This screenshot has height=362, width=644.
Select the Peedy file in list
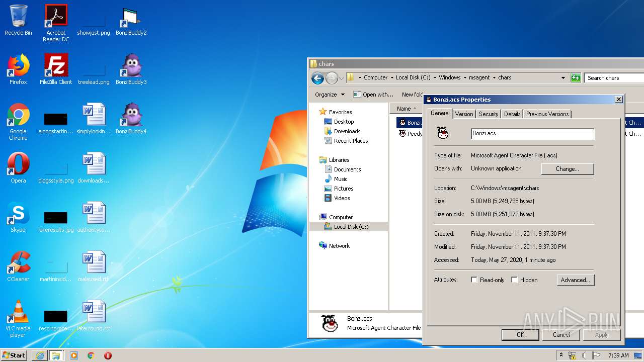pos(411,134)
